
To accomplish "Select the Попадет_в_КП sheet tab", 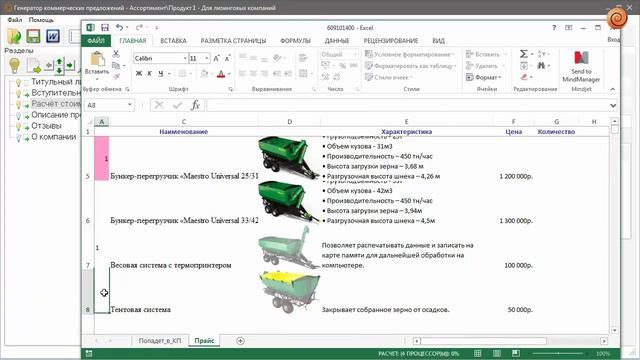I will pyautogui.click(x=160, y=341).
